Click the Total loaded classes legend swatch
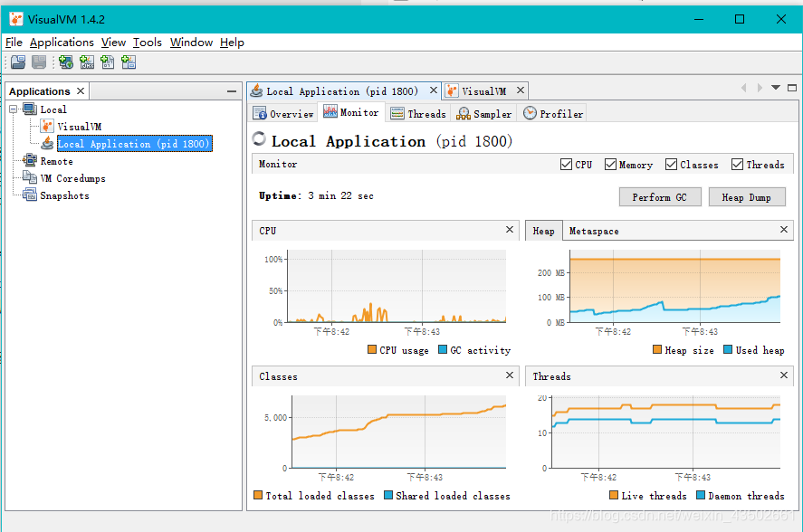 [x=258, y=495]
